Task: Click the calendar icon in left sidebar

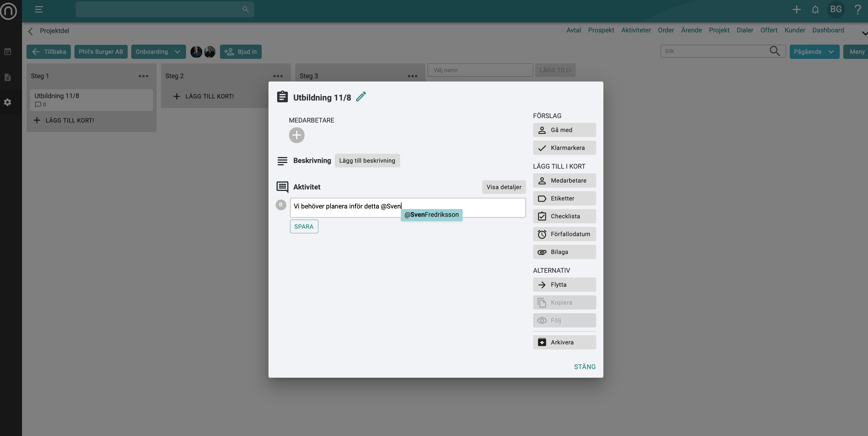Action: click(8, 51)
